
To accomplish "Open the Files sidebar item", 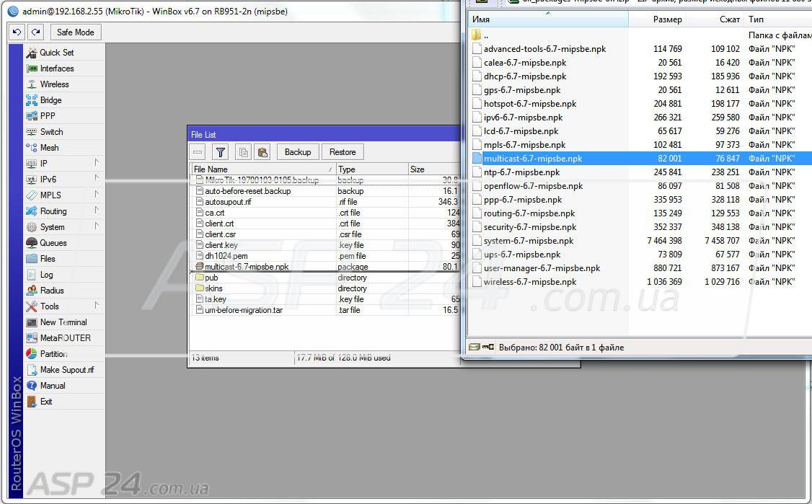I will (x=48, y=259).
